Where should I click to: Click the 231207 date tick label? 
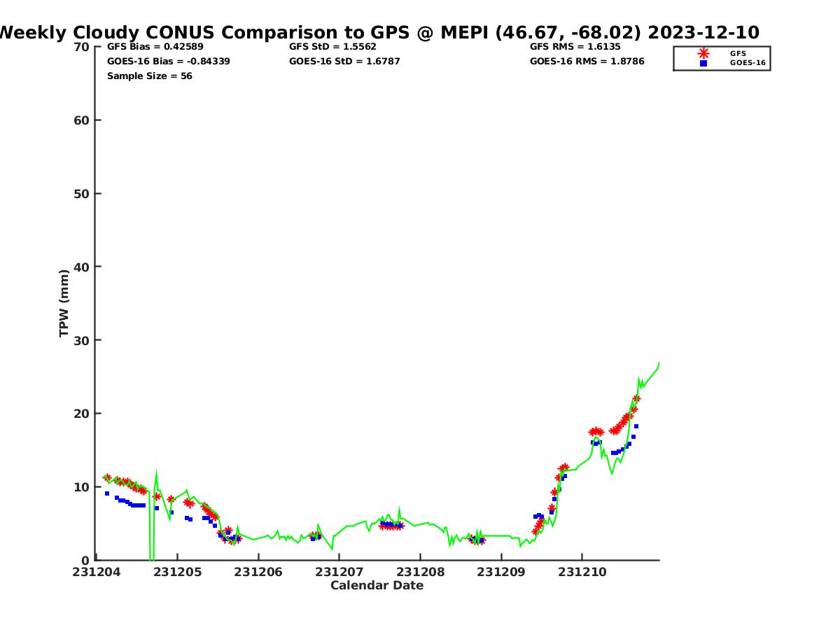(339, 572)
